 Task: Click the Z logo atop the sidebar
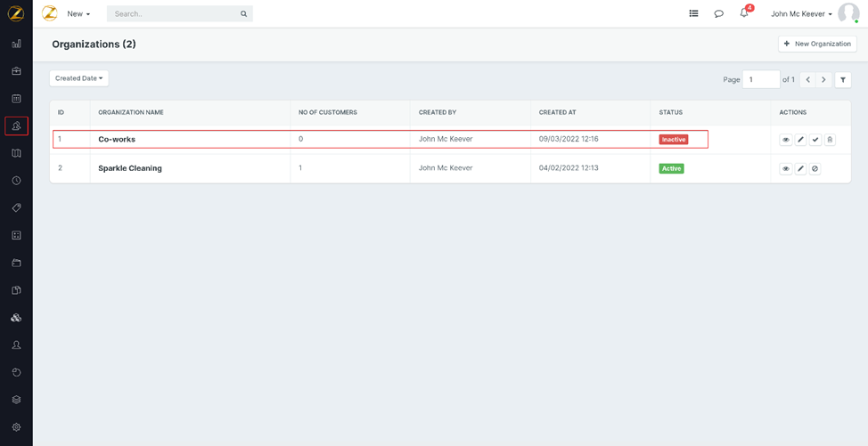pyautogui.click(x=16, y=13)
